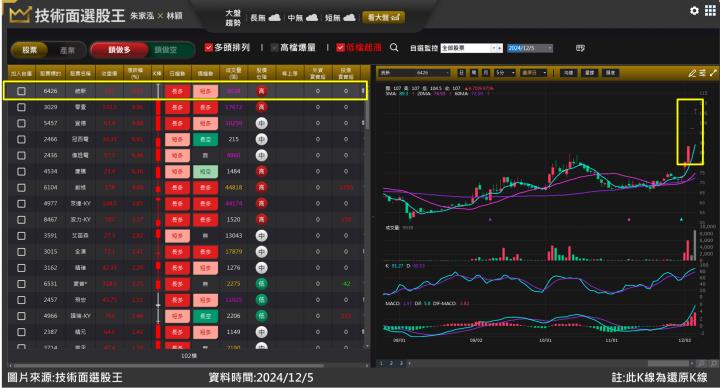Select monthly (月) chart period

(x=485, y=73)
